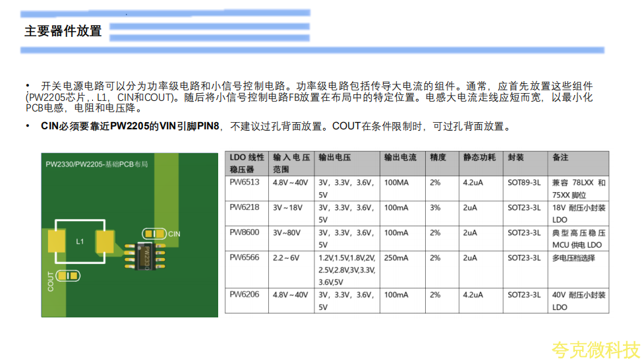Image resolution: width=644 pixels, height=359 pixels.
Task: Click the L1 inductor on the PCB layout
Action: tap(80, 242)
